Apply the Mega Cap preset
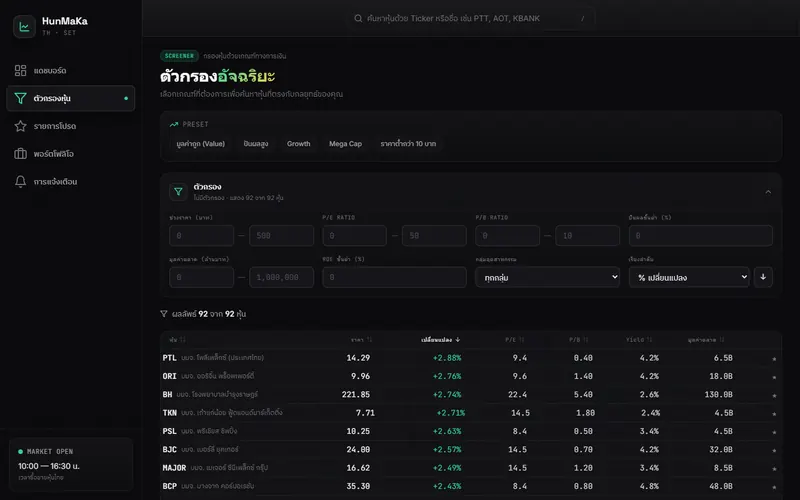Image resolution: width=800 pixels, height=500 pixels. tap(345, 144)
